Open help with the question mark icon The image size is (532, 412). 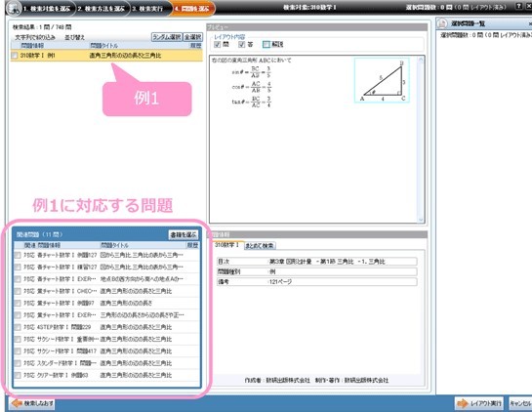[x=518, y=6]
